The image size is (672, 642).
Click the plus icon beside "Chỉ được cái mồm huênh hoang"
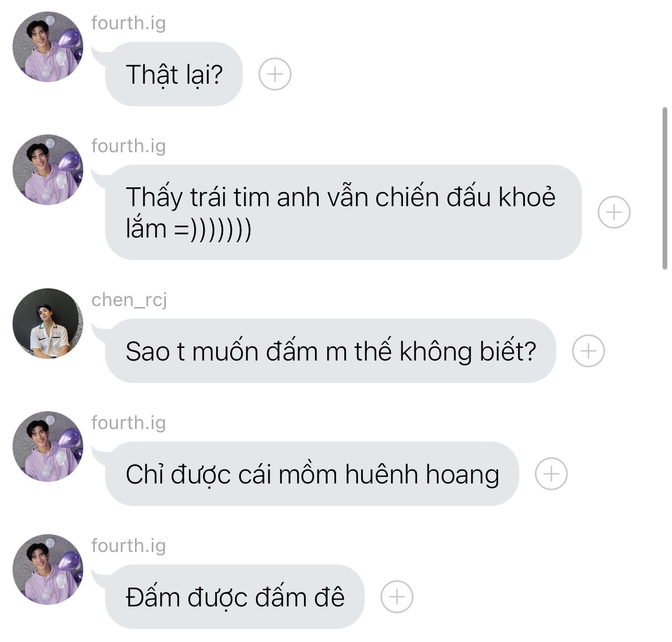coord(551,474)
